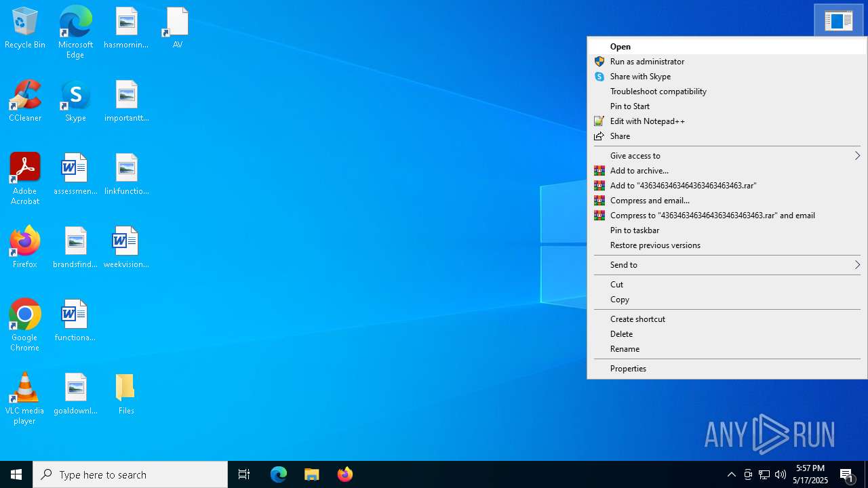This screenshot has width=868, height=488.
Task: Choose Edit with Notepad++
Action: coord(727,121)
